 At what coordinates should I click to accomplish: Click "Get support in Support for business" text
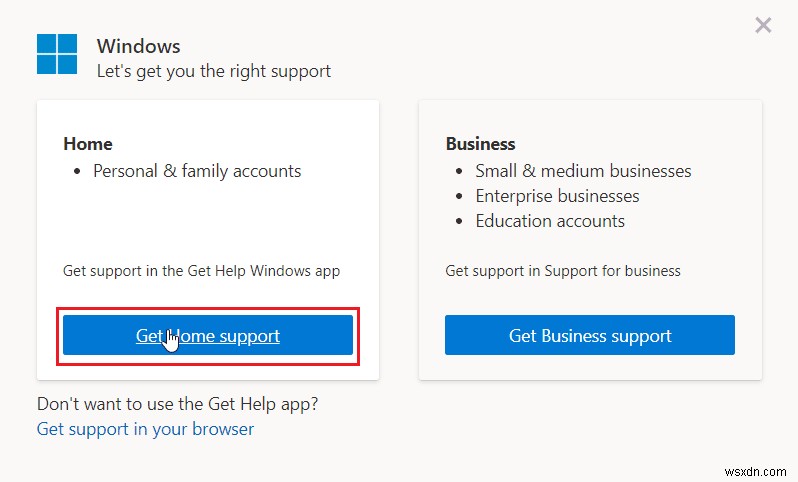(x=563, y=271)
